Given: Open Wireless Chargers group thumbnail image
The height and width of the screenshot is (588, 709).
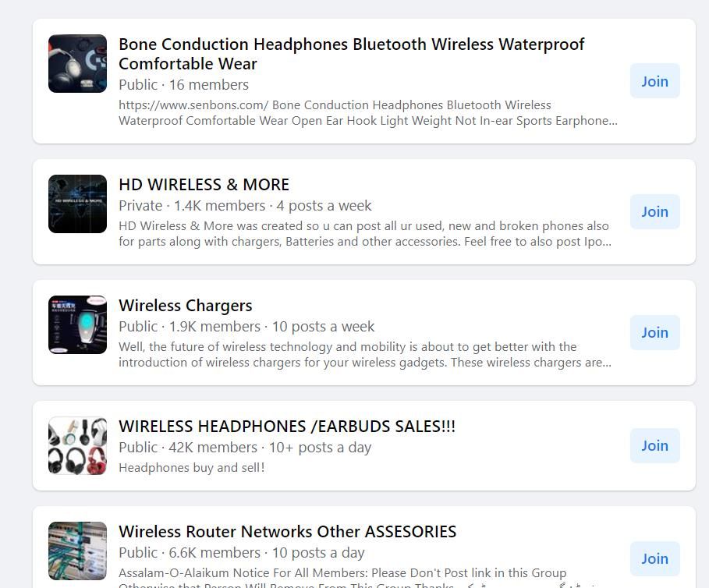Looking at the screenshot, I should 78,324.
